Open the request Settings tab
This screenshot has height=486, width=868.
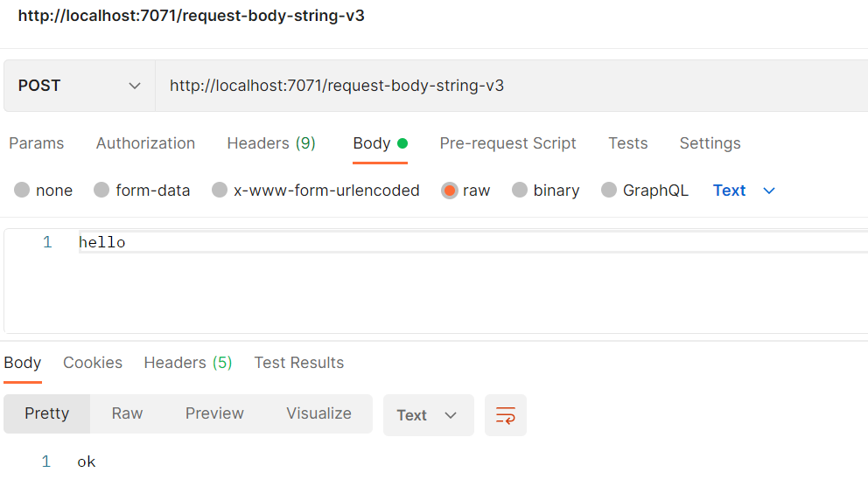click(x=710, y=143)
